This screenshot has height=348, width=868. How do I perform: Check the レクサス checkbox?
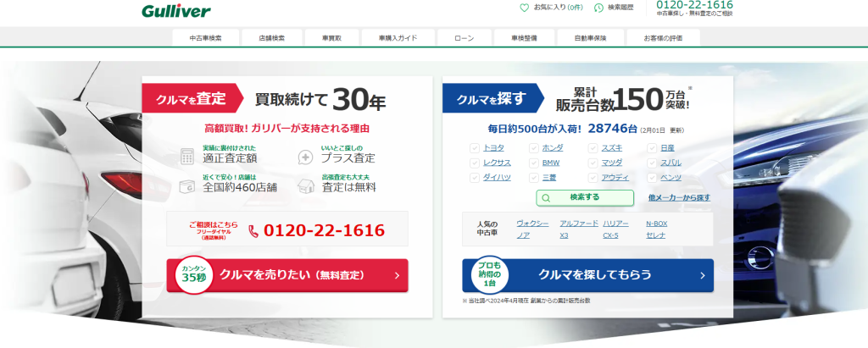tap(475, 163)
